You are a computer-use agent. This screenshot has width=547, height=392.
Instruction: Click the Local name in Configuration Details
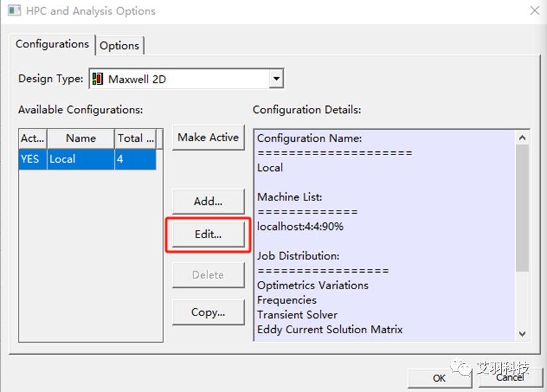pyautogui.click(x=270, y=168)
